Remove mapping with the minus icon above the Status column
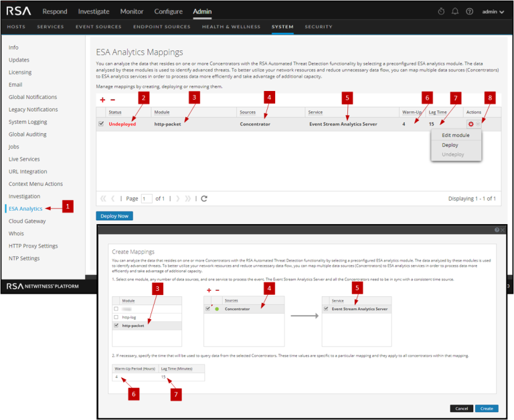The height and width of the screenshot is (420, 514). tap(112, 100)
